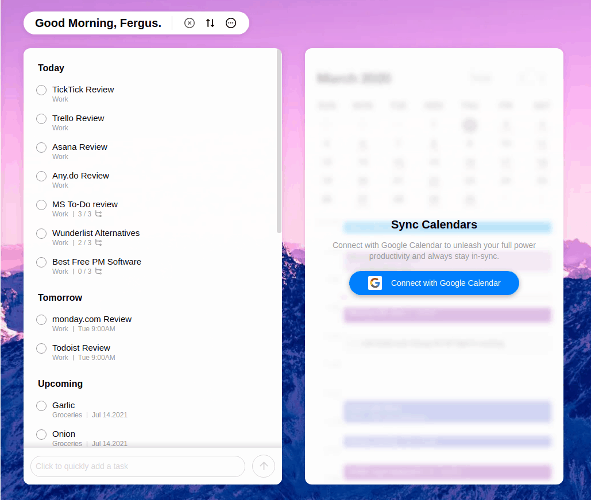
Task: Click the 2 / 3 subtask count
Action: (x=84, y=243)
